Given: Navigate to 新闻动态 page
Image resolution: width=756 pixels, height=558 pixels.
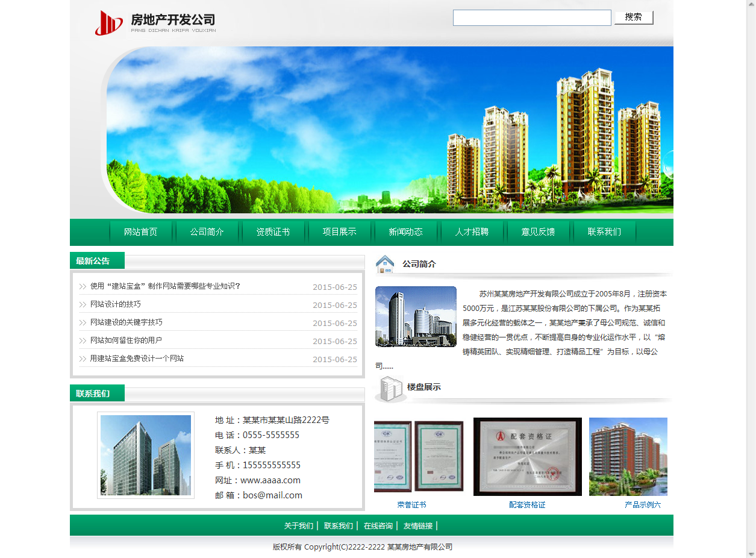Looking at the screenshot, I should (405, 232).
